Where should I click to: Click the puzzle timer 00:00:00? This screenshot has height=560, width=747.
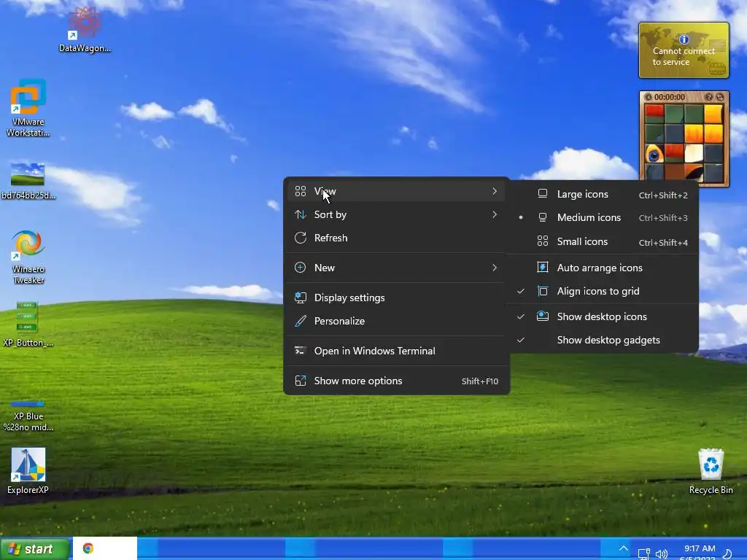[x=670, y=97]
